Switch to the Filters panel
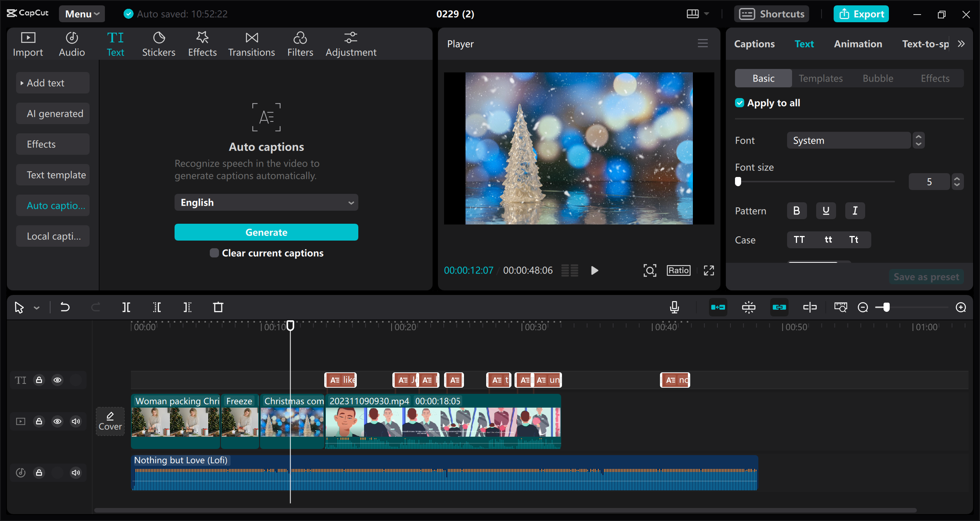980x521 pixels. click(300, 43)
